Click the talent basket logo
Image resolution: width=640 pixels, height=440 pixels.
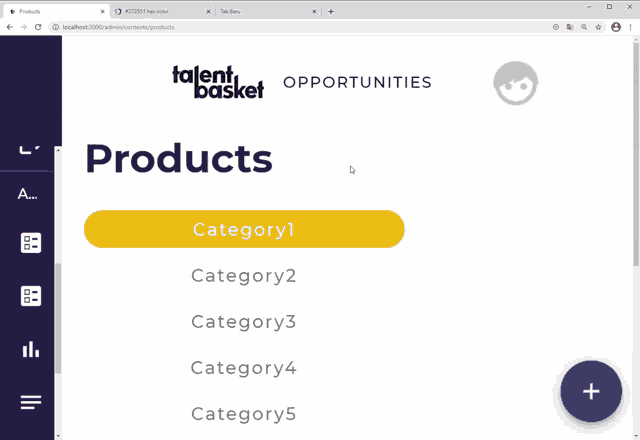point(218,82)
